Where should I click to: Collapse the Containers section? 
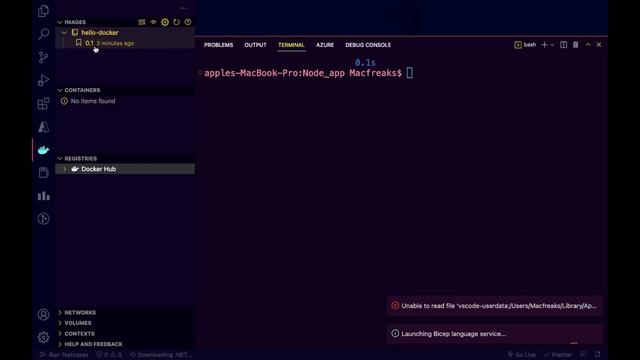pyautogui.click(x=60, y=90)
